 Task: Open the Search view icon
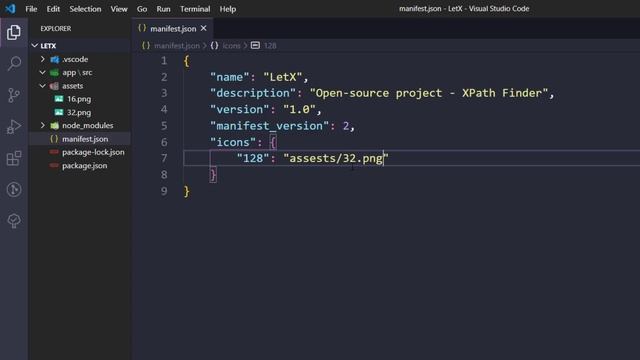coord(14,64)
